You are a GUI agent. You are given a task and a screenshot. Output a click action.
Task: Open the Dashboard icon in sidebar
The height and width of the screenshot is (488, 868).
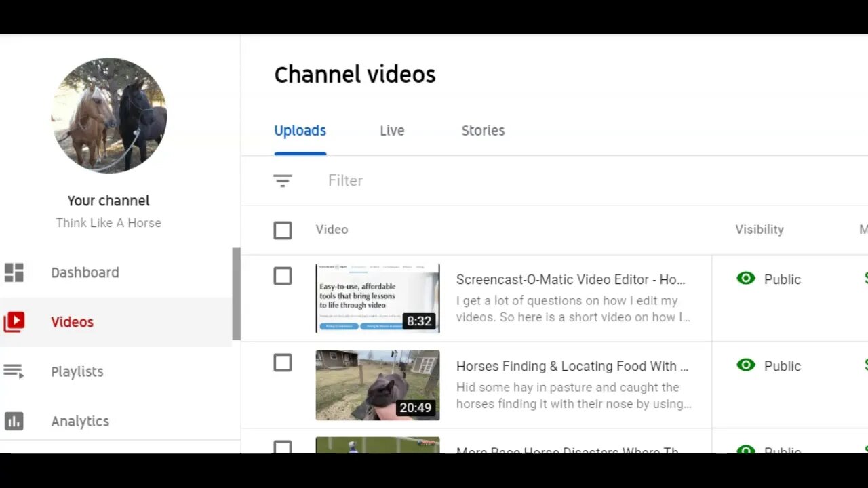point(14,272)
